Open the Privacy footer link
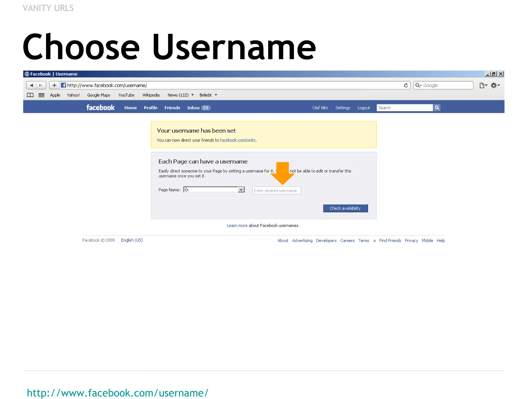This screenshot has height=399, width=532. (411, 241)
